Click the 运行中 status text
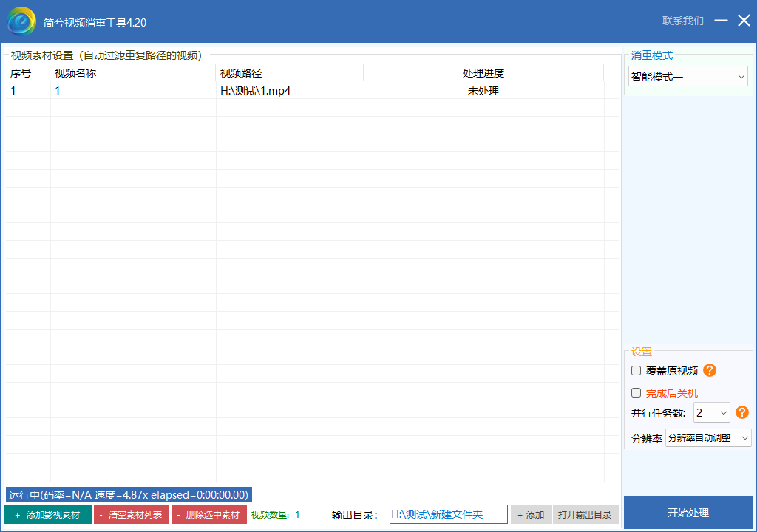Viewport: 757px width, 532px height. click(x=129, y=495)
